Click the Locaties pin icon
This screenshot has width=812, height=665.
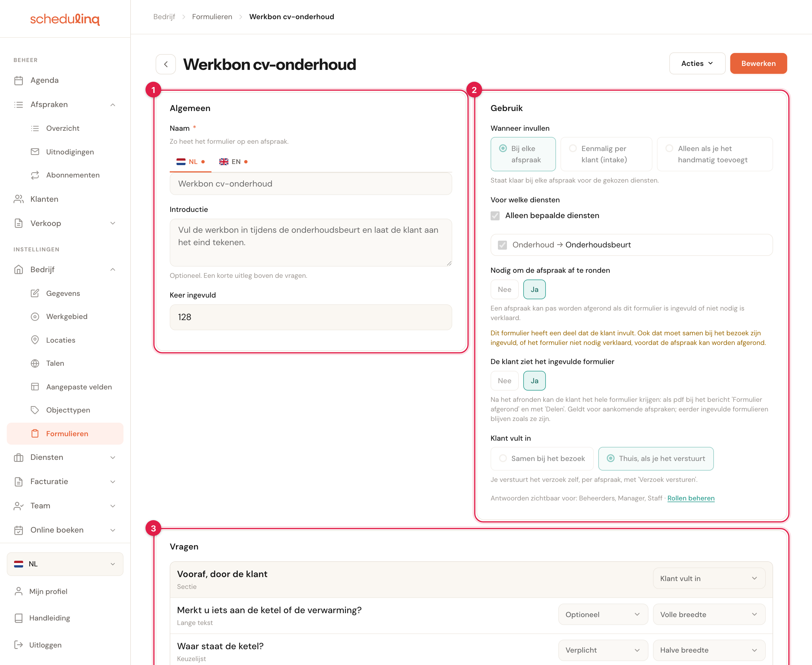coord(35,340)
